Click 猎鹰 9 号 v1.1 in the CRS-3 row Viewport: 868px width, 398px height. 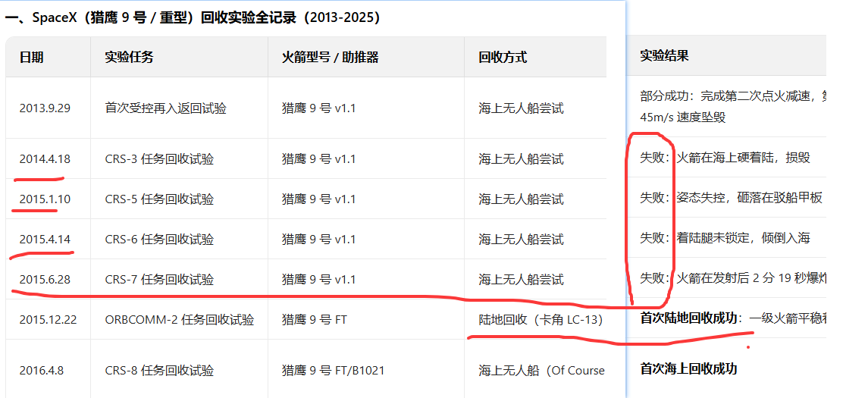point(318,159)
